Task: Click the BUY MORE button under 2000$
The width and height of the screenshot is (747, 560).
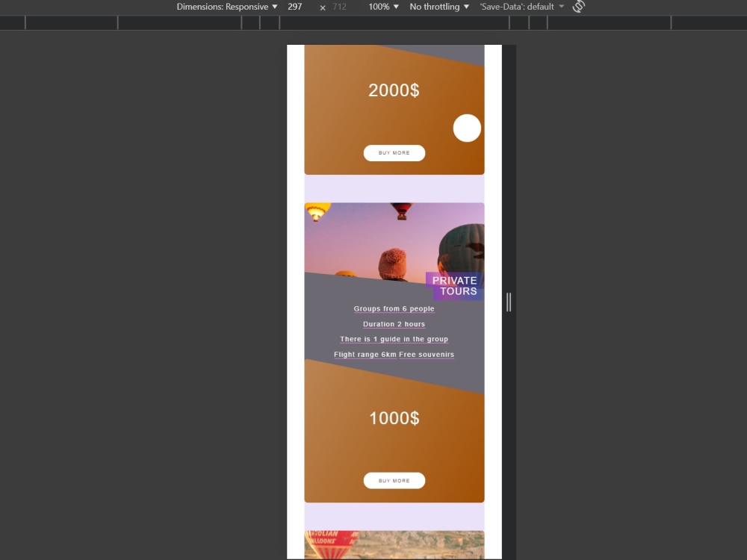Action: click(394, 153)
